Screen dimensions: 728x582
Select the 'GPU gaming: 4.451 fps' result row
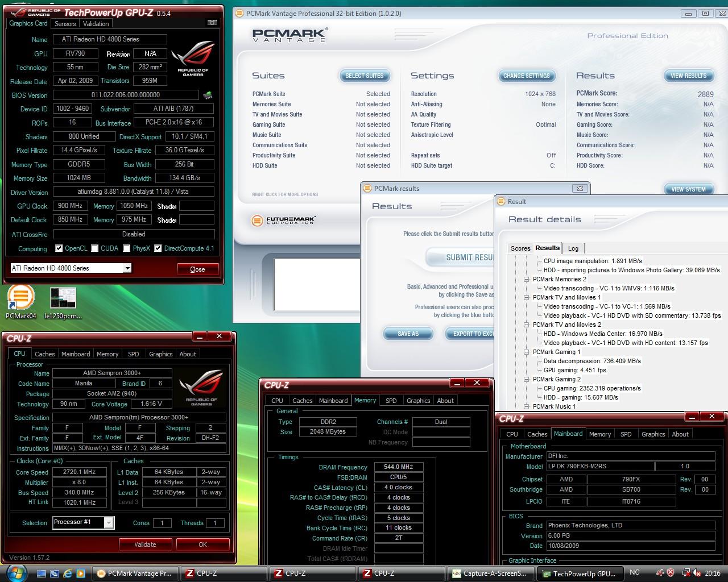pyautogui.click(x=575, y=370)
